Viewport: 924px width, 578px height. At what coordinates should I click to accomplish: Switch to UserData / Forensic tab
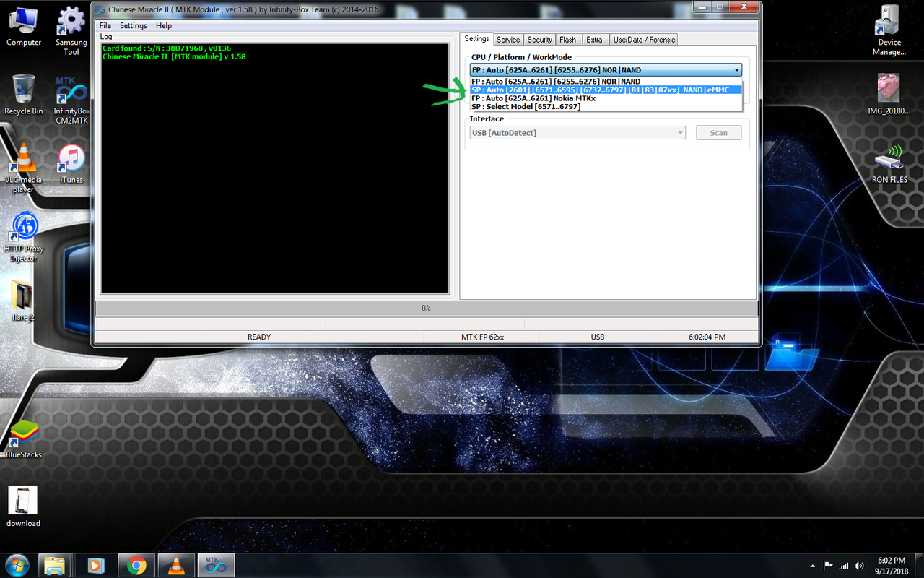click(644, 40)
